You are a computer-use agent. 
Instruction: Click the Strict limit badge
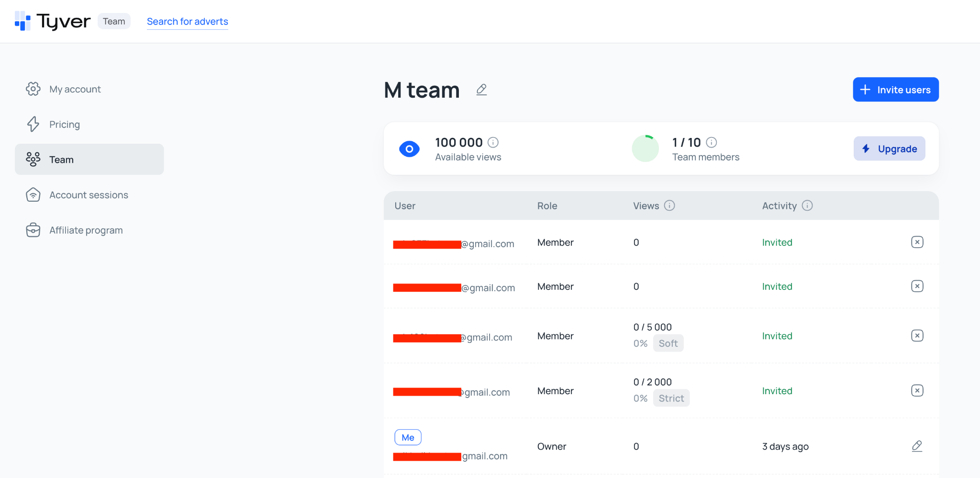tap(671, 398)
